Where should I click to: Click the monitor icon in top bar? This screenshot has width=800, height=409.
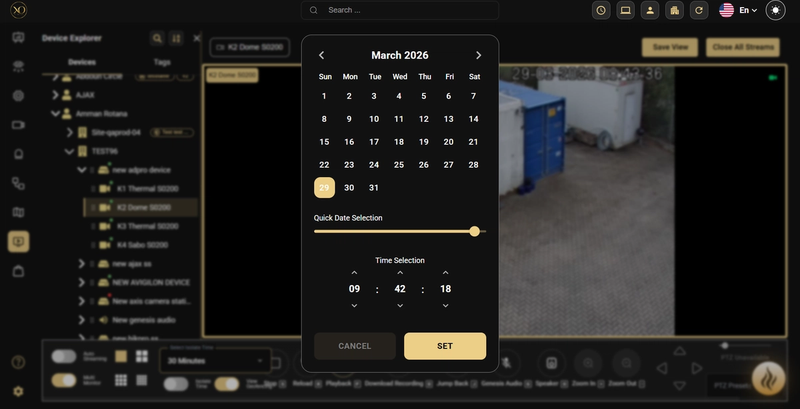[626, 10]
